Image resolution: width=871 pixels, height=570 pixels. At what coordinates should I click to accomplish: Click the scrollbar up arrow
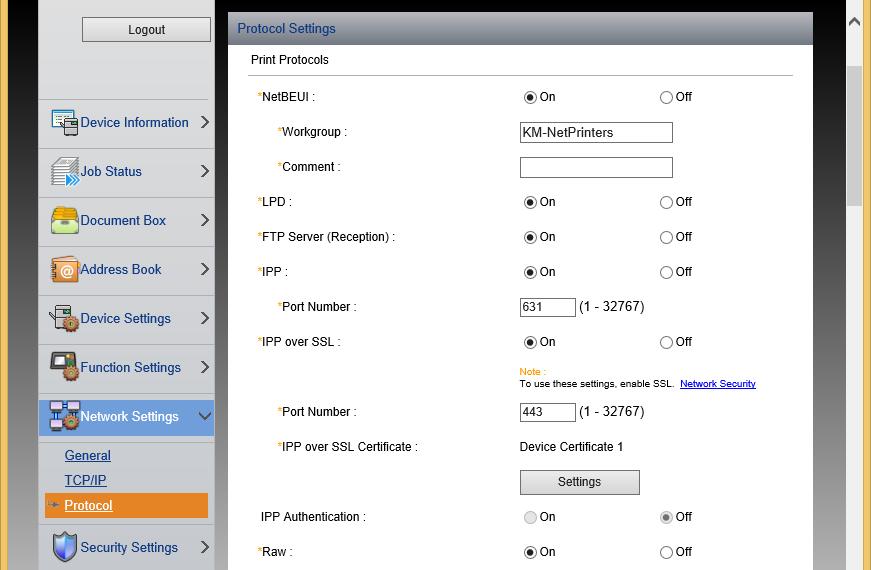[x=854, y=22]
